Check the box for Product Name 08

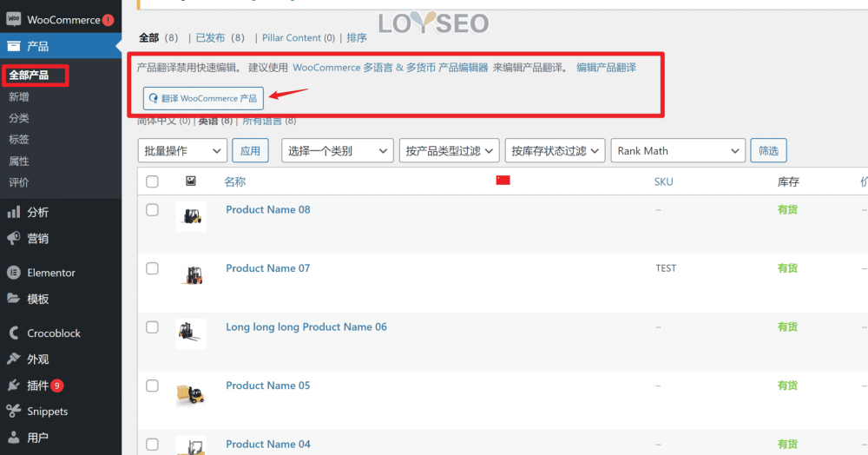coord(152,210)
